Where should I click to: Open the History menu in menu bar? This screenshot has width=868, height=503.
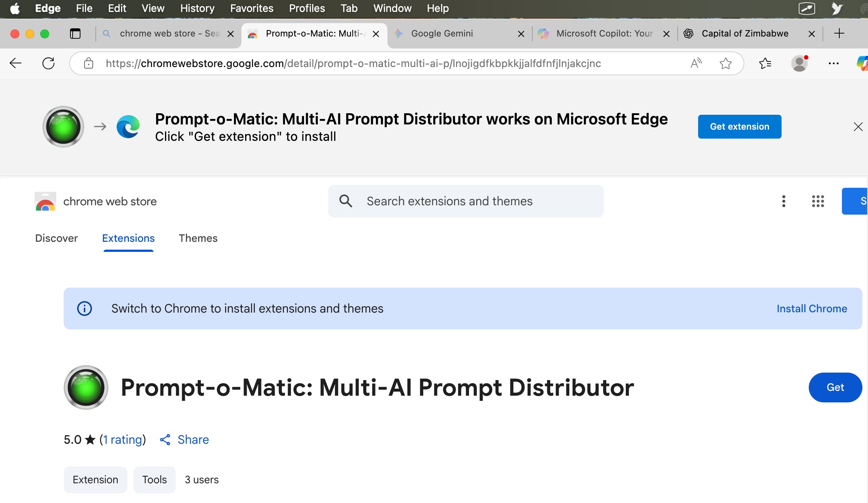197,8
